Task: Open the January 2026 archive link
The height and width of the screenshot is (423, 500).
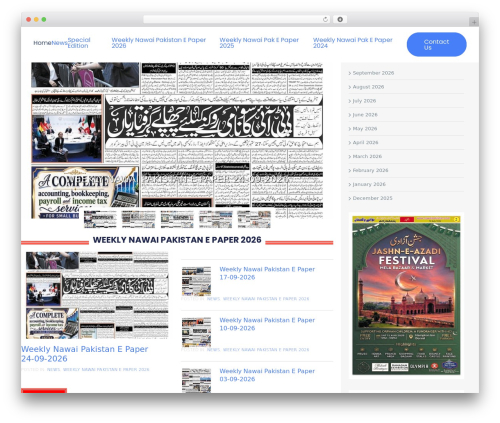Action: [x=369, y=184]
